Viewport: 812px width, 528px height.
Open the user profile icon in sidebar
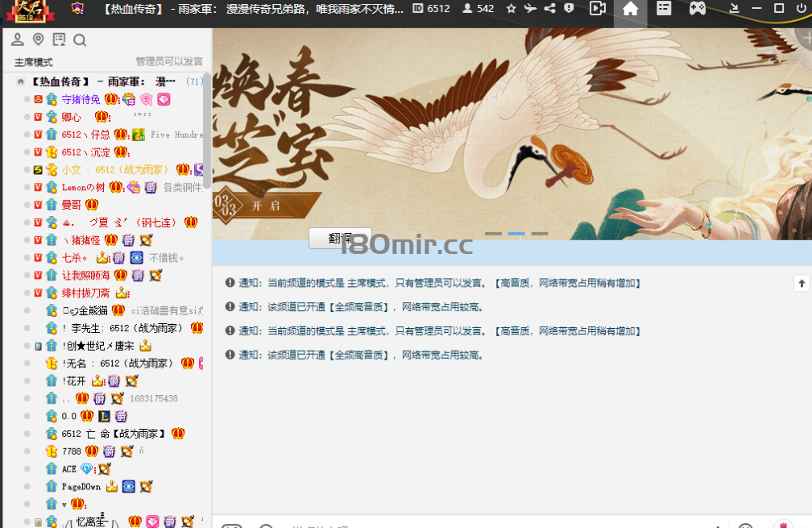18,39
